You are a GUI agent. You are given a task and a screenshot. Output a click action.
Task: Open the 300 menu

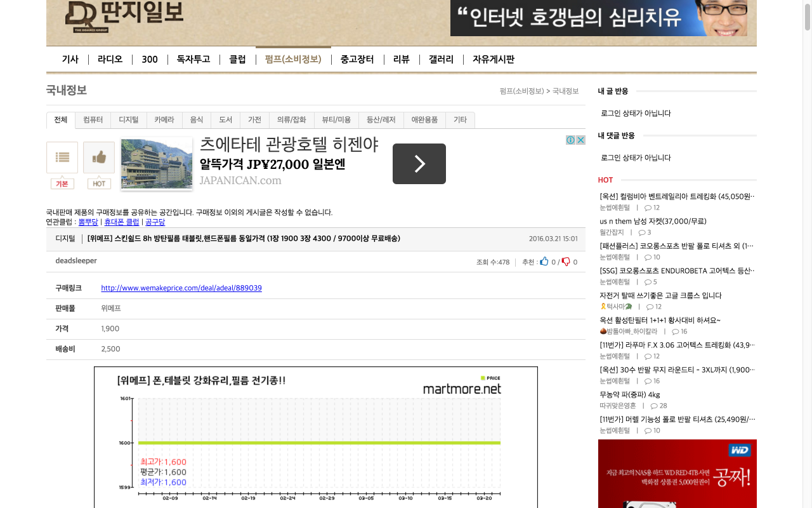pyautogui.click(x=150, y=60)
